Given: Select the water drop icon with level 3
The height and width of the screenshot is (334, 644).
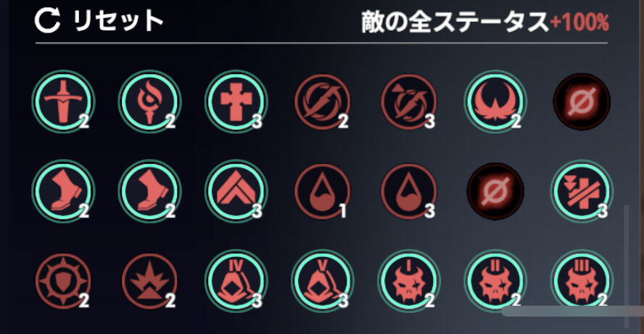Looking at the screenshot, I should pos(408,191).
